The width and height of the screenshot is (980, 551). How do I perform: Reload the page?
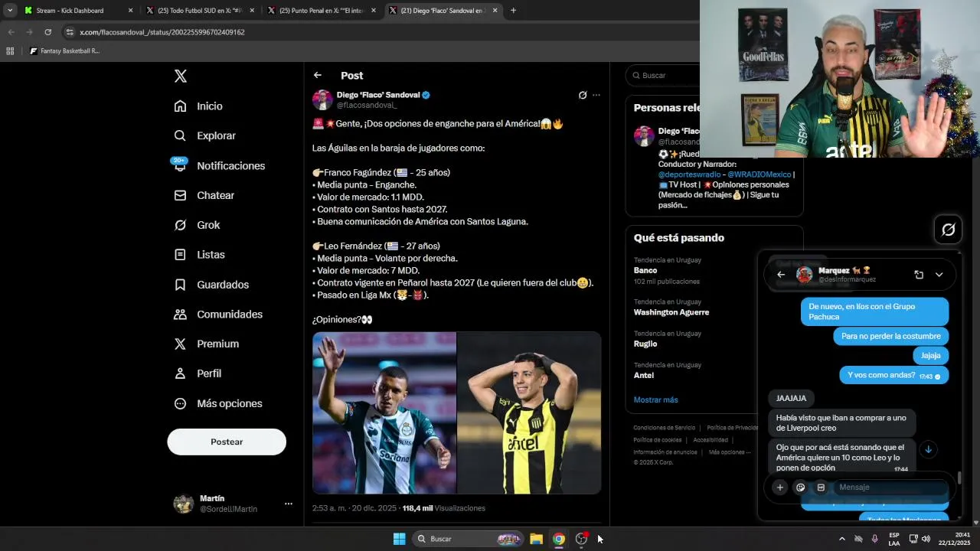(47, 32)
